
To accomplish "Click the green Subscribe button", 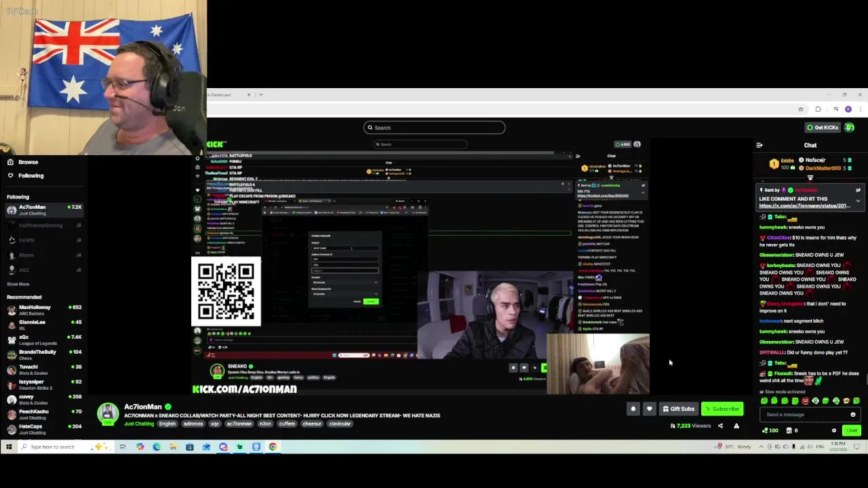I will click(x=722, y=409).
